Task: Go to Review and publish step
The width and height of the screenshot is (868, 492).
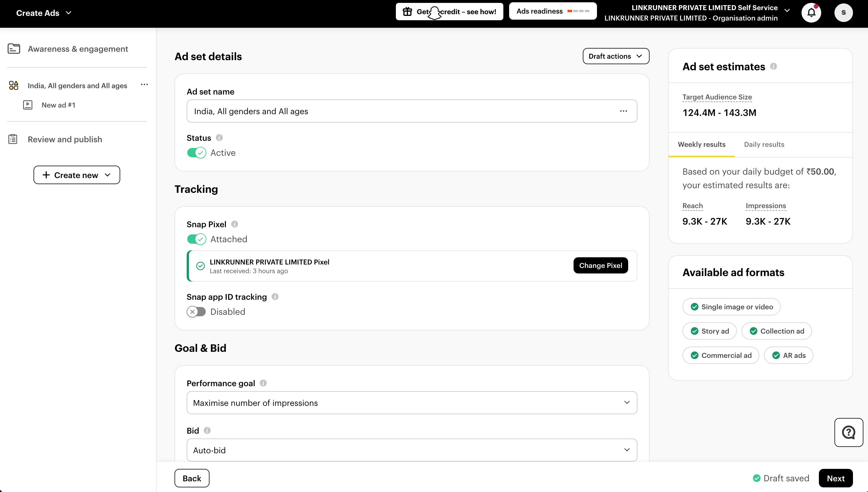Action: point(65,139)
